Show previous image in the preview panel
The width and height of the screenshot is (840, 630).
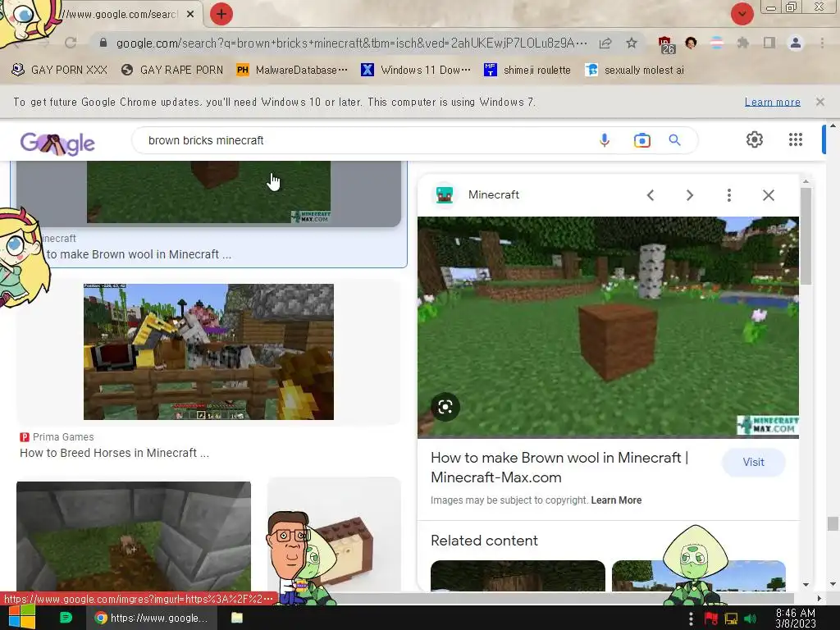click(x=651, y=195)
